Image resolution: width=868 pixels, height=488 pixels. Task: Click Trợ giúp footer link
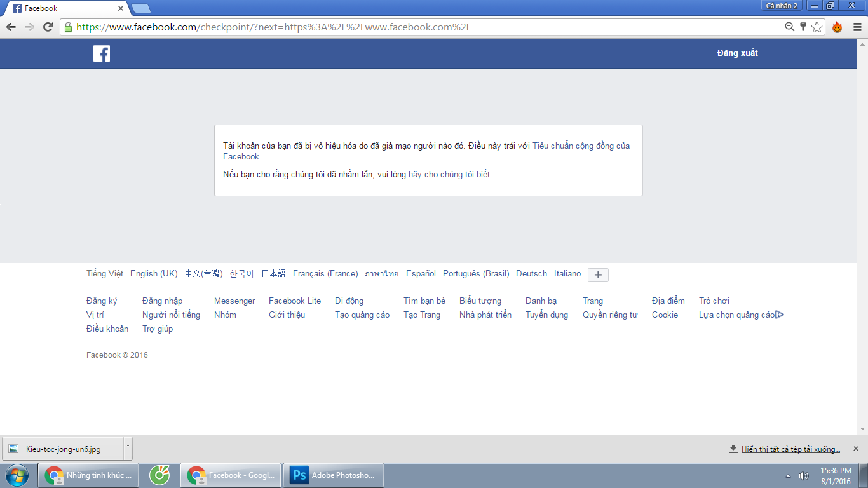158,329
